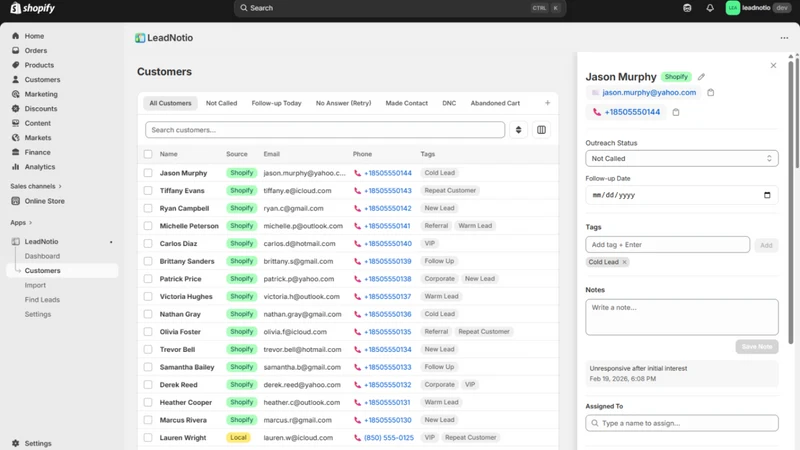
Task: Click jason.murphy@yahoo.com email link in panel
Action: (x=649, y=92)
